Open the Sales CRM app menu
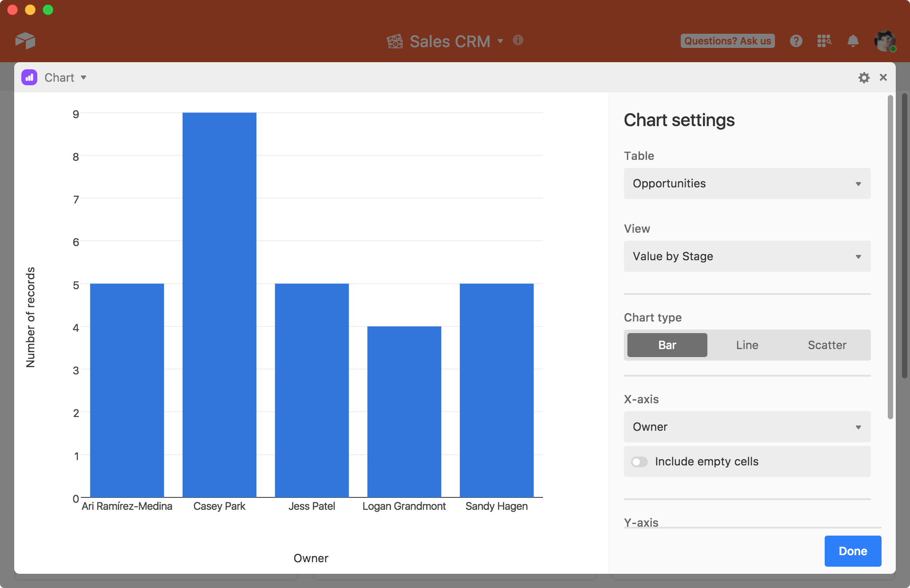The width and height of the screenshot is (910, 588). pos(500,40)
